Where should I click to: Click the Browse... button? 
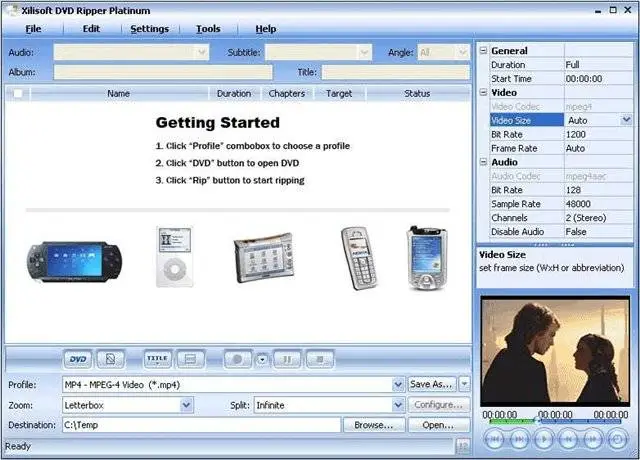pos(374,425)
